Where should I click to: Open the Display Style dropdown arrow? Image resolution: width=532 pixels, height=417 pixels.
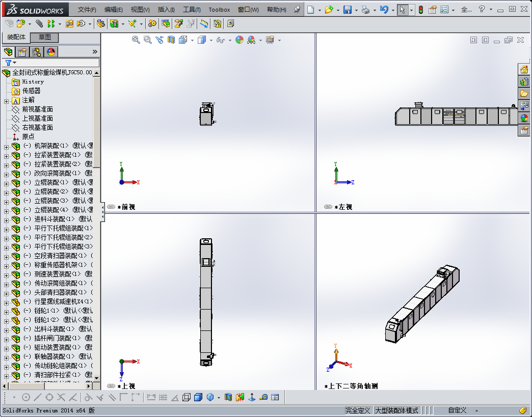211,40
